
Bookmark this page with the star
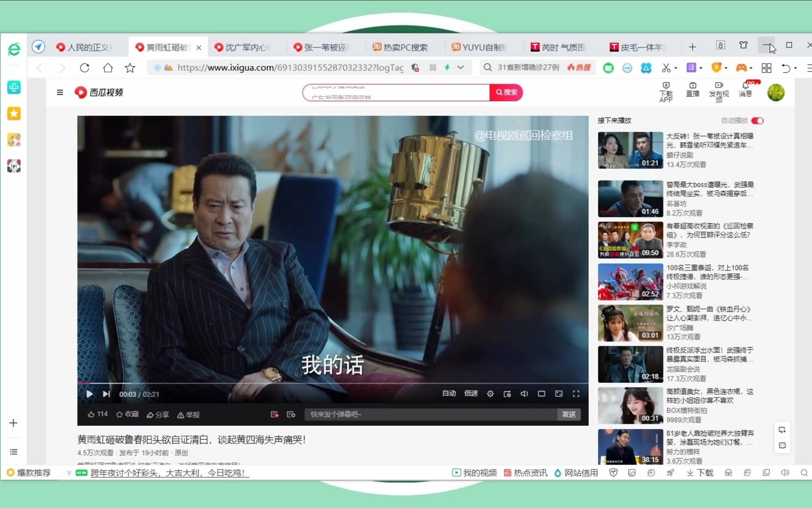coord(130,68)
